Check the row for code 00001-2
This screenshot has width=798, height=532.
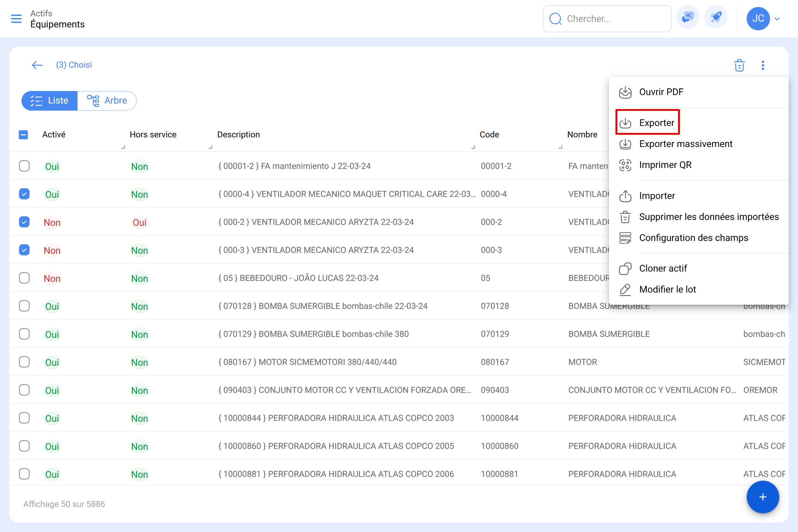coord(24,166)
